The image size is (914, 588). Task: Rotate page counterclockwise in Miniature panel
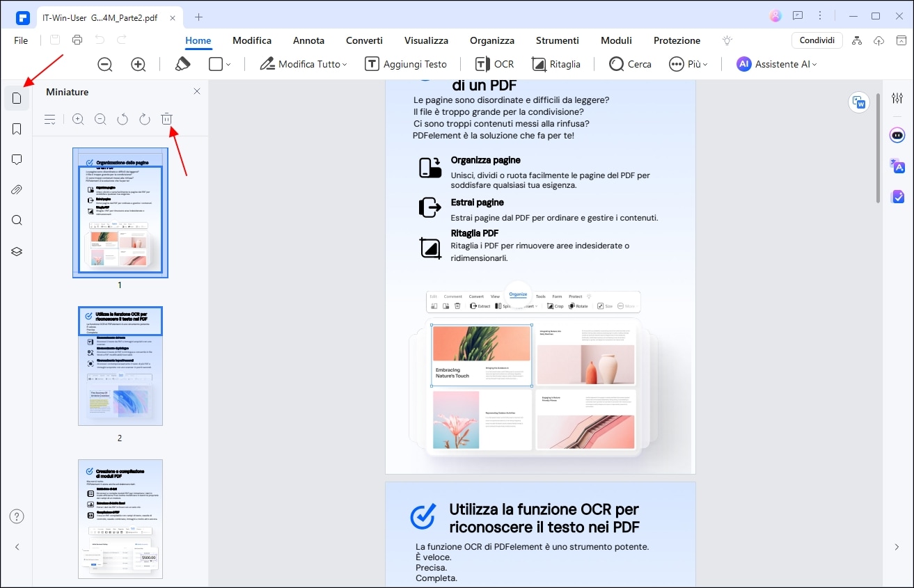(123, 119)
